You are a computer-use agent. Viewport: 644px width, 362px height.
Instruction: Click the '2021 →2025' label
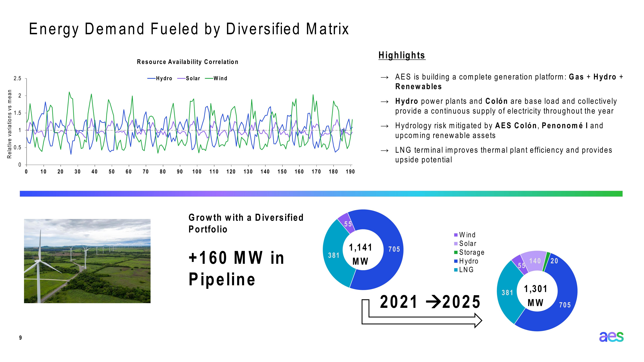click(430, 302)
